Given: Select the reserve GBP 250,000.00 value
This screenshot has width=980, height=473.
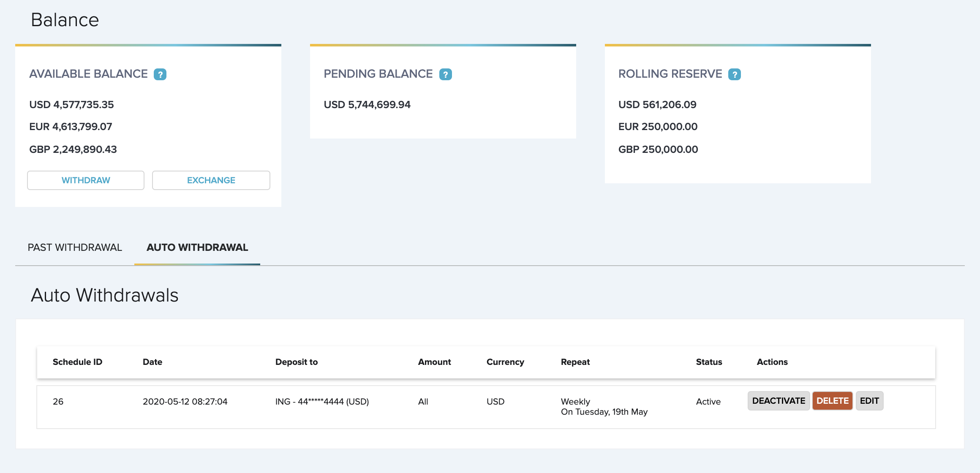Looking at the screenshot, I should tap(658, 150).
